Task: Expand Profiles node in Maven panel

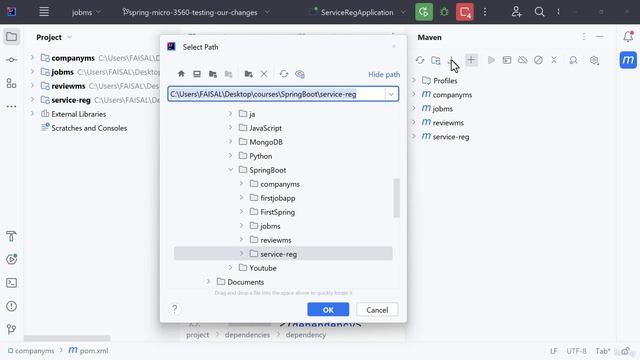Action: pos(414,80)
